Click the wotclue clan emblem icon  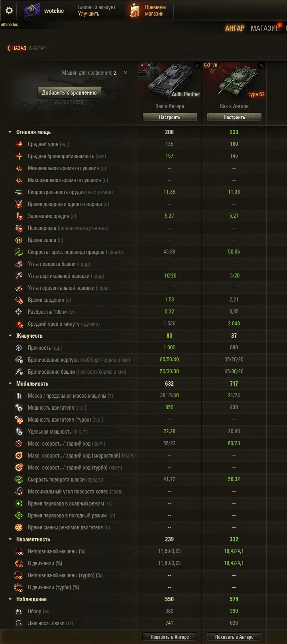(31, 11)
